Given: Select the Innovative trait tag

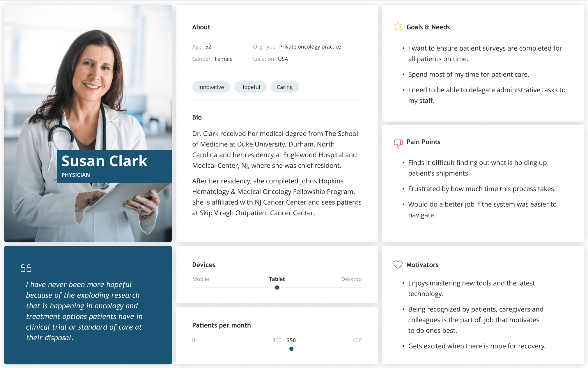Looking at the screenshot, I should tap(211, 87).
